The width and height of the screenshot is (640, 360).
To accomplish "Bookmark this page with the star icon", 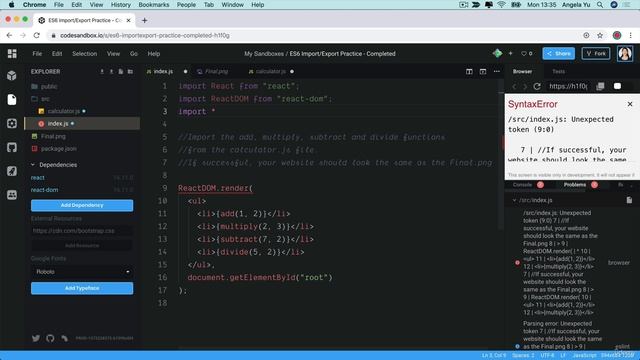I will click(x=600, y=36).
